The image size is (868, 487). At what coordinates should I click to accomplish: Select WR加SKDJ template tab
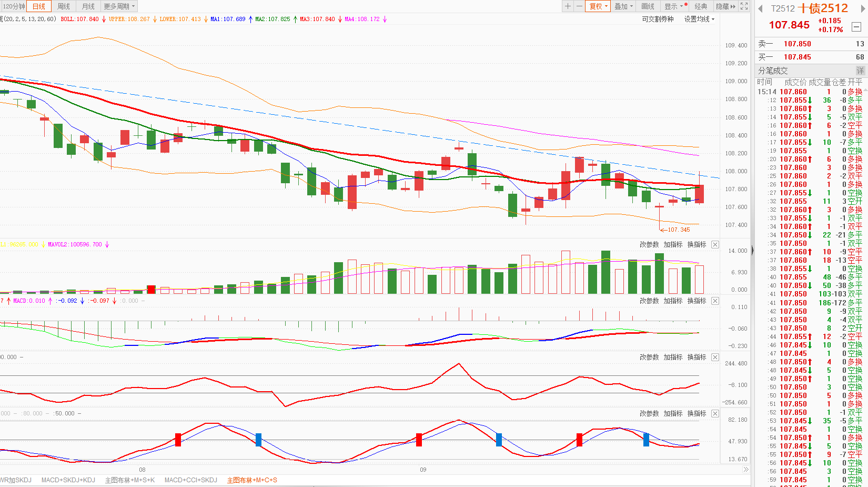click(x=16, y=480)
